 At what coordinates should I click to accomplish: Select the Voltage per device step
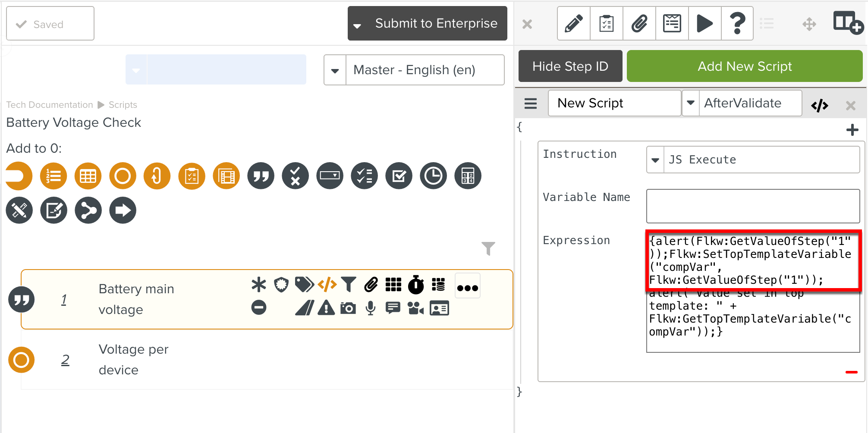tap(267, 360)
